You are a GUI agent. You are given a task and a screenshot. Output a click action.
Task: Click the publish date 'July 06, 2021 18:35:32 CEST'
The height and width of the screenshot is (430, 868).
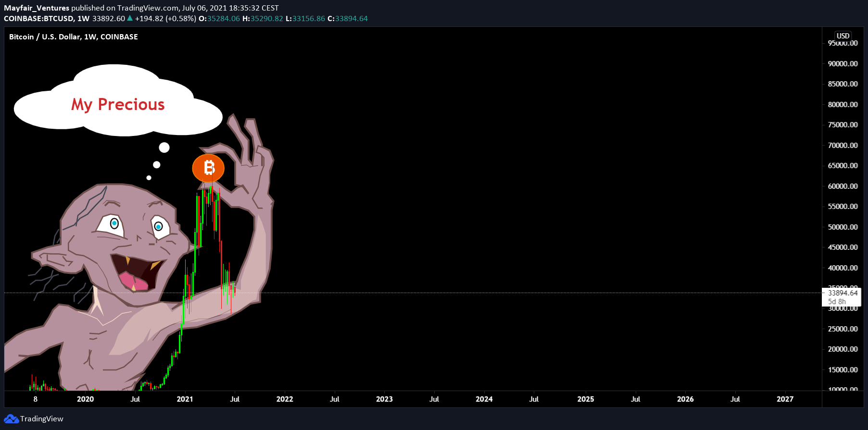point(230,8)
